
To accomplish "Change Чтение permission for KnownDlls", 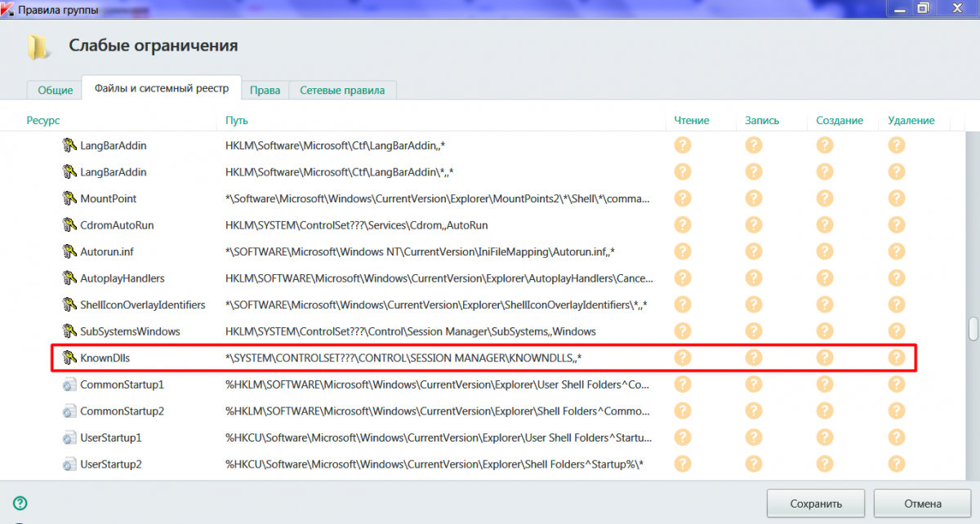I will tap(682, 357).
